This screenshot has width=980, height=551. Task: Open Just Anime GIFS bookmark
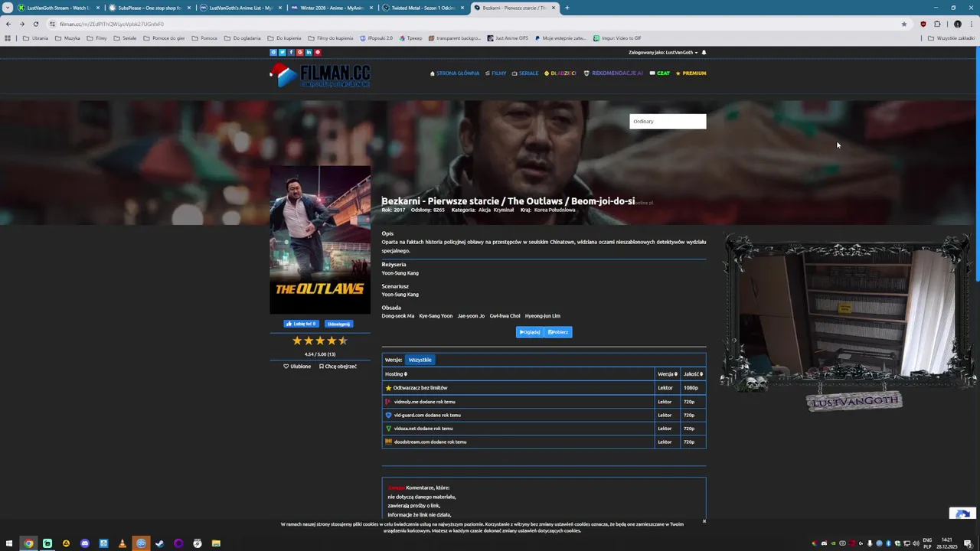pyautogui.click(x=508, y=38)
